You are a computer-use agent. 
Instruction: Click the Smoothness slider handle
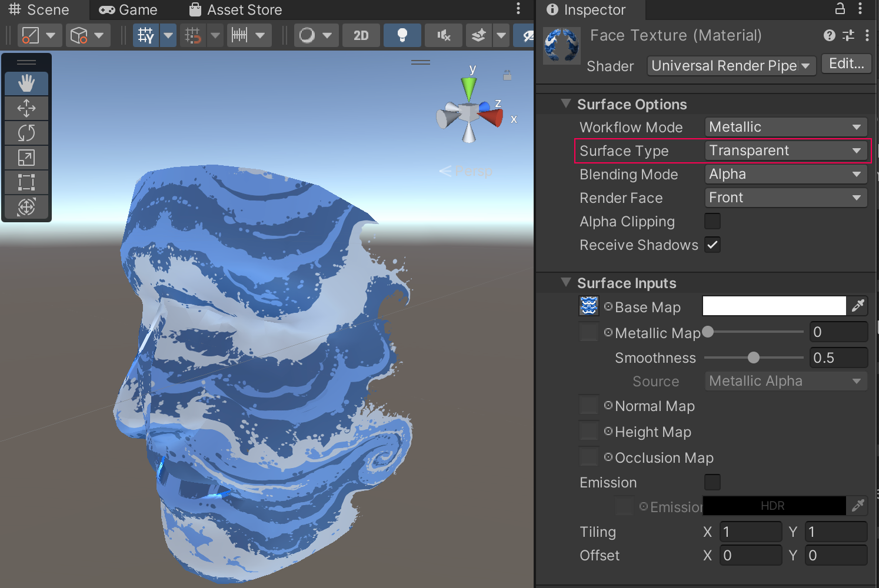[x=753, y=358]
